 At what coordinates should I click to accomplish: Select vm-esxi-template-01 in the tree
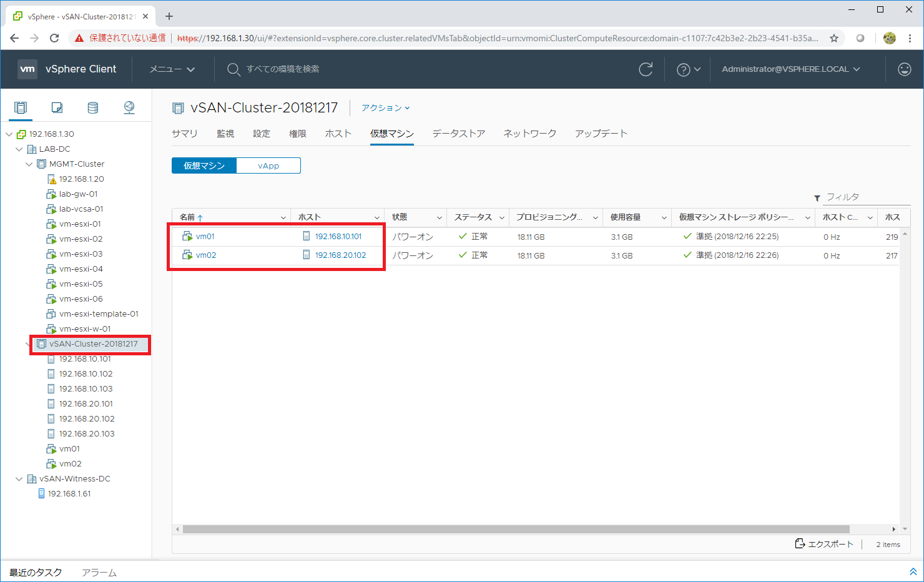(99, 314)
